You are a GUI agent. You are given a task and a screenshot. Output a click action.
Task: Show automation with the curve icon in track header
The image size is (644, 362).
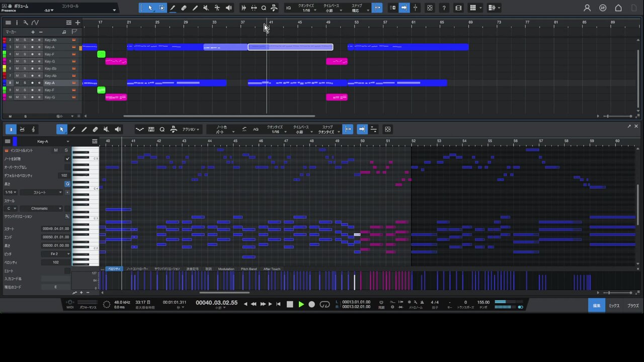[35, 23]
